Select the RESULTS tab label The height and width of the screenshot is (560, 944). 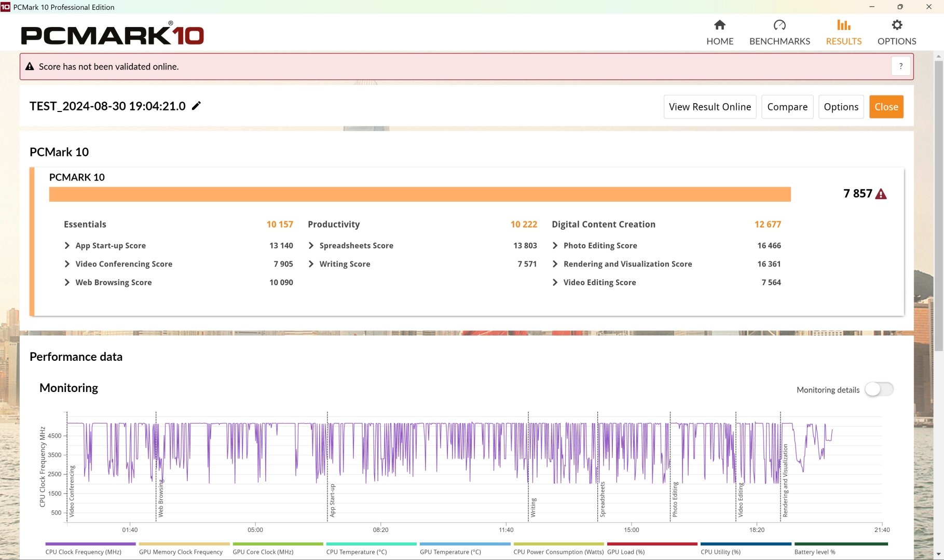tap(844, 41)
